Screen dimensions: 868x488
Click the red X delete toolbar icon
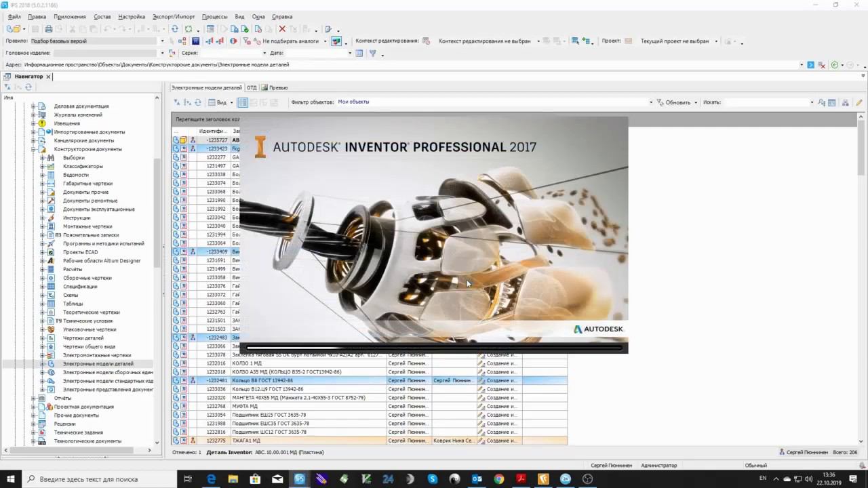click(282, 29)
